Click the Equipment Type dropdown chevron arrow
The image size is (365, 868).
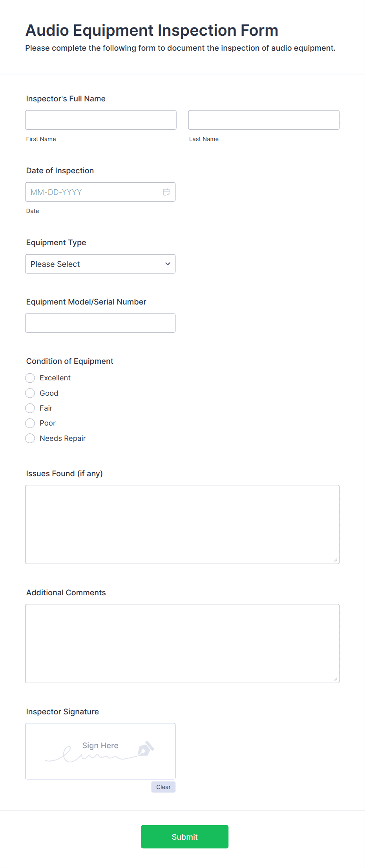(168, 264)
